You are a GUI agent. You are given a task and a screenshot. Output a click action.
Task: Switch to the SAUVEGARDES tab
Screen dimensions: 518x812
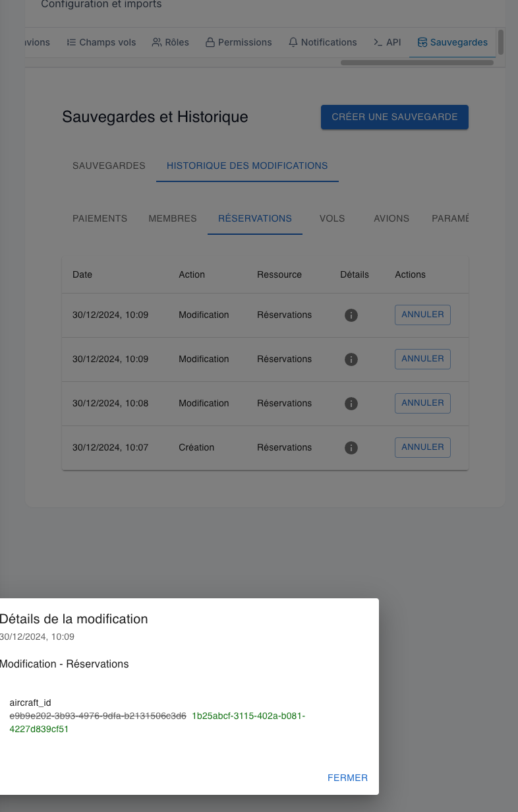pos(109,166)
